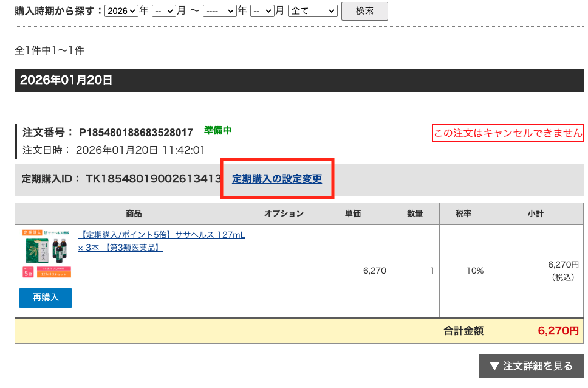The height and width of the screenshot is (388, 588).
Task: Open the 定期購入の設定変更 link
Action: tap(277, 179)
